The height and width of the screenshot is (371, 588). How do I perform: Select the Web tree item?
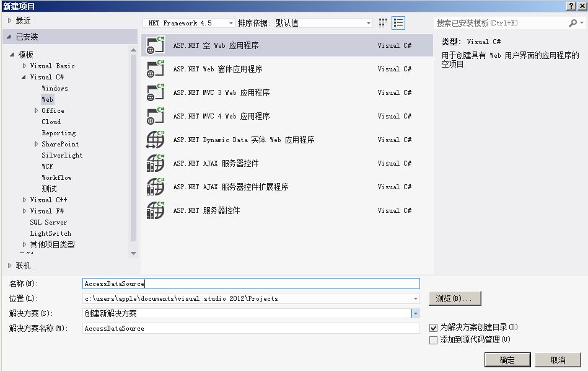[47, 99]
